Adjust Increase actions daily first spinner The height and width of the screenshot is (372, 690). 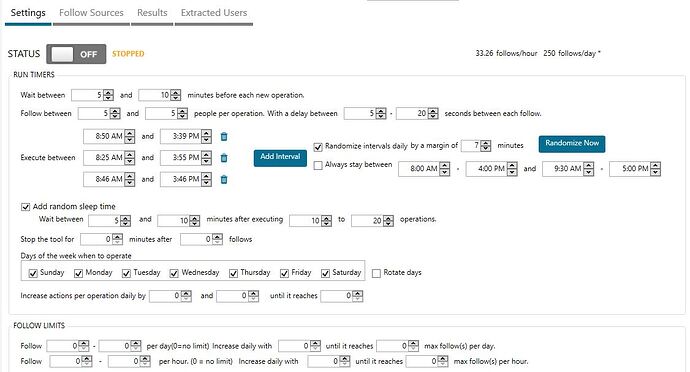(170, 296)
